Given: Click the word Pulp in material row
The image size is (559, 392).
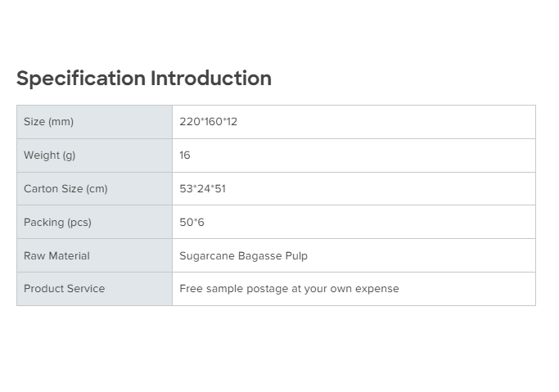Looking at the screenshot, I should click(x=296, y=256).
